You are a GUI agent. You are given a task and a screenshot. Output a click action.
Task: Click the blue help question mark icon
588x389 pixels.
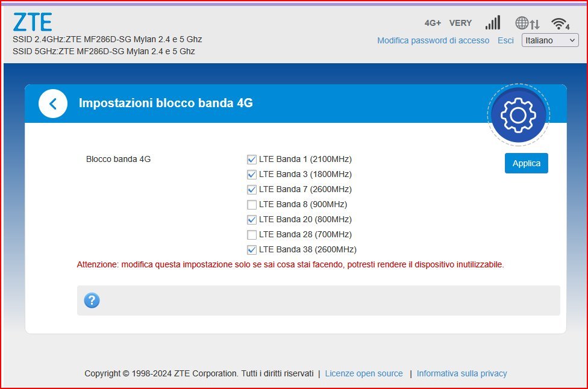click(x=92, y=300)
